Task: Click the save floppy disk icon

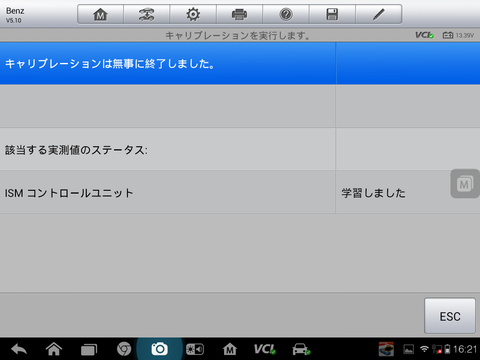Action: (332, 14)
